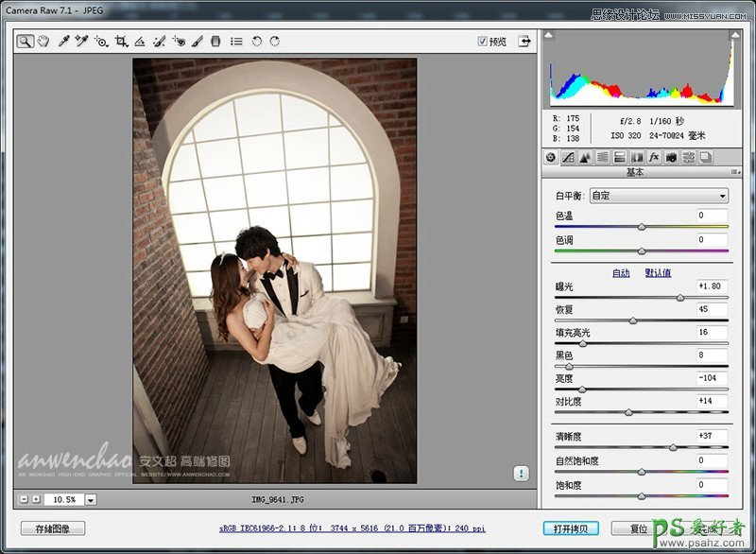Select the Crop tool
756x554 pixels.
coord(121,42)
